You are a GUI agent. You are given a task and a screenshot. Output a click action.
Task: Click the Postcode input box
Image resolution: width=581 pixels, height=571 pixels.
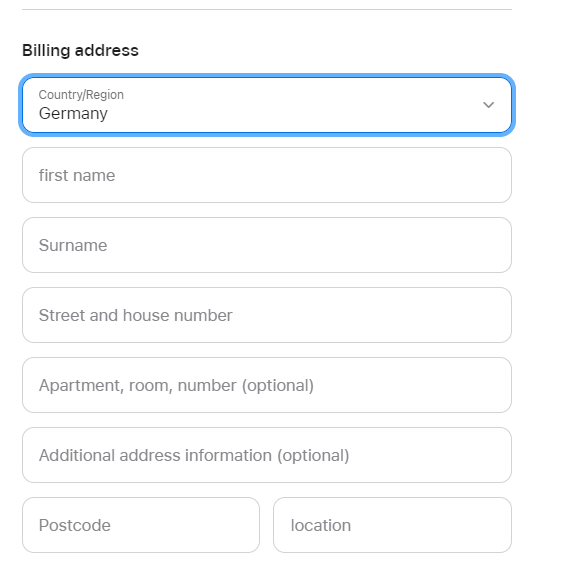(x=141, y=525)
